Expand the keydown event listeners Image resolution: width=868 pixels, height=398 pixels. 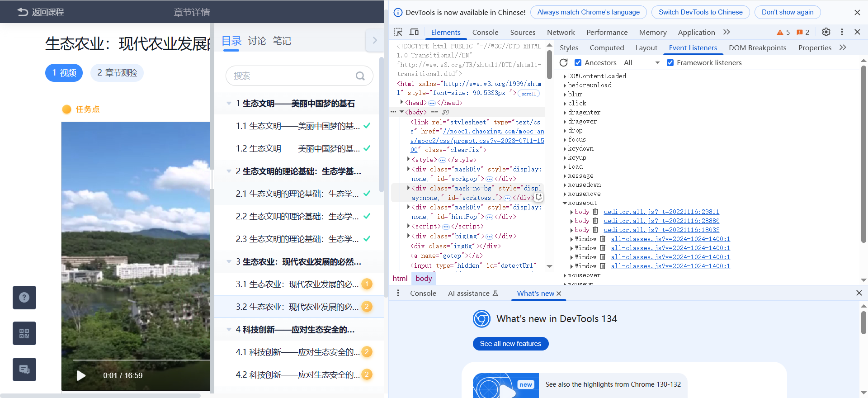pos(565,149)
